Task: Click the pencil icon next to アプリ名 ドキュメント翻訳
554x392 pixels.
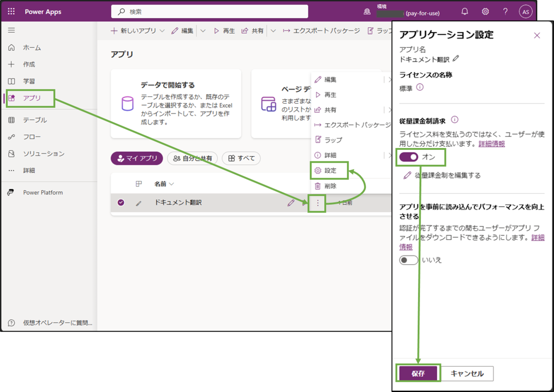Action: pos(456,59)
